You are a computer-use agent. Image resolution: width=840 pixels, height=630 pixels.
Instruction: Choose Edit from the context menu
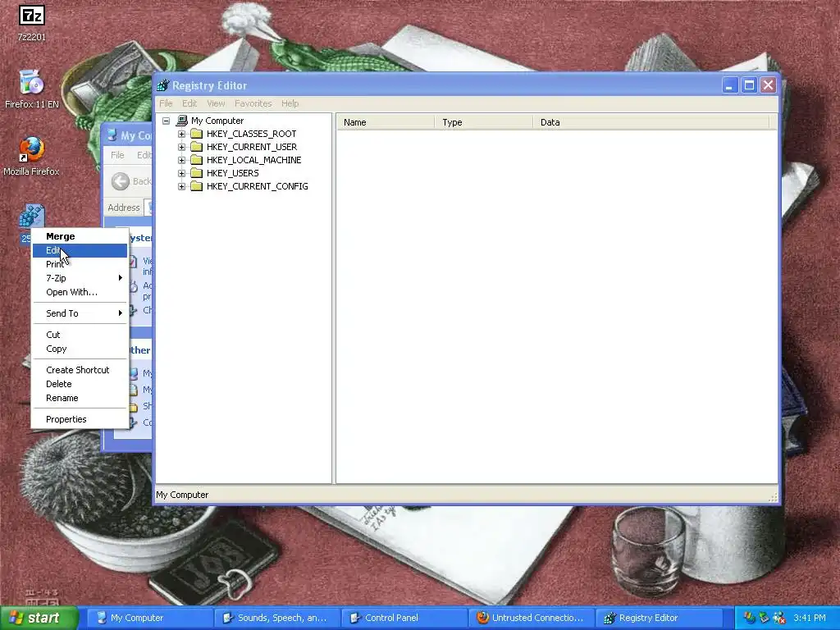(x=80, y=250)
